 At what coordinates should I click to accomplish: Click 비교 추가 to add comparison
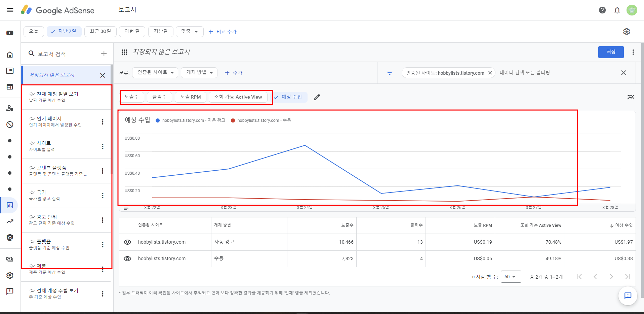223,32
